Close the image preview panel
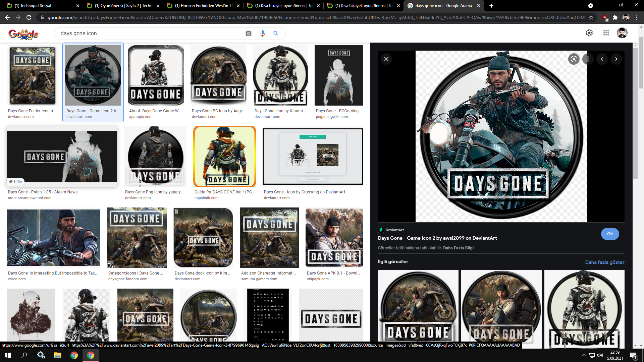 tap(386, 59)
